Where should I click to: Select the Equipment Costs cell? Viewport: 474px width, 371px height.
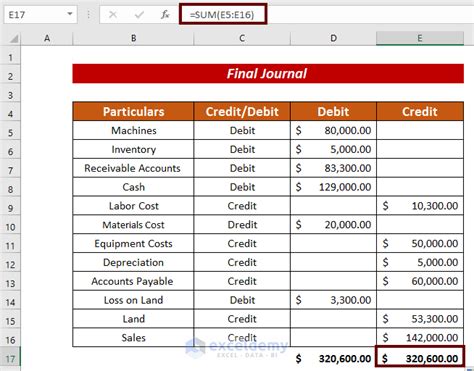pos(133,243)
